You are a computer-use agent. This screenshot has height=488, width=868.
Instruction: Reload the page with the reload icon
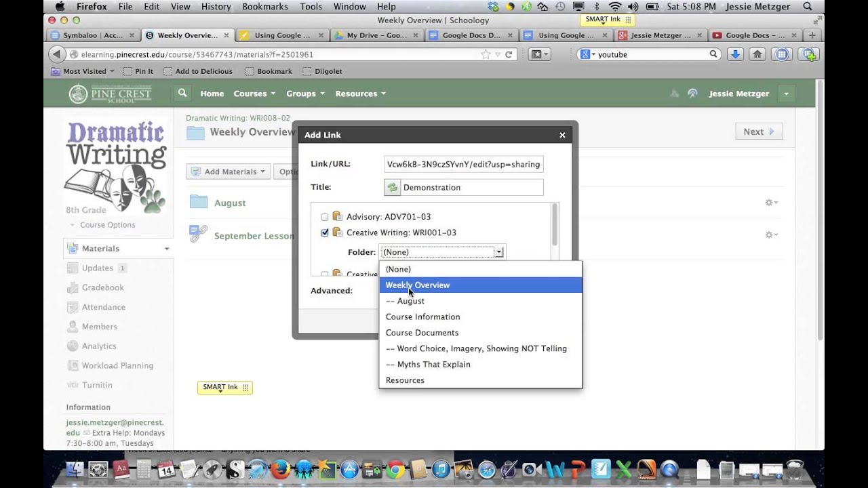(x=509, y=54)
